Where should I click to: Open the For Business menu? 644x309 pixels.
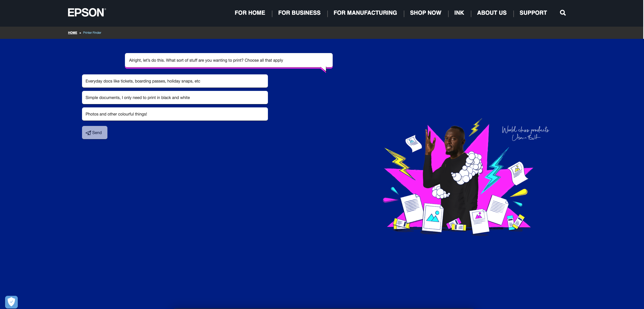click(299, 13)
